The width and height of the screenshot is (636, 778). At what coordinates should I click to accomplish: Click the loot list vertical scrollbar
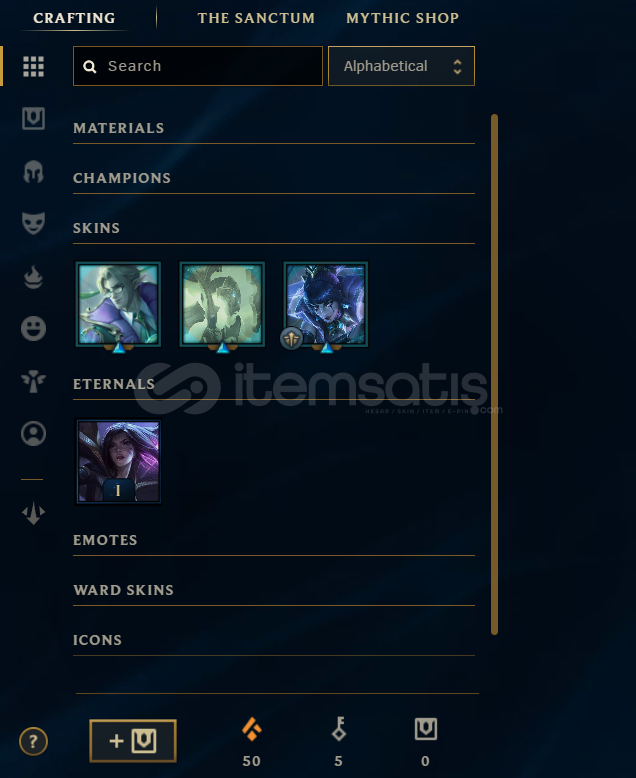[494, 375]
